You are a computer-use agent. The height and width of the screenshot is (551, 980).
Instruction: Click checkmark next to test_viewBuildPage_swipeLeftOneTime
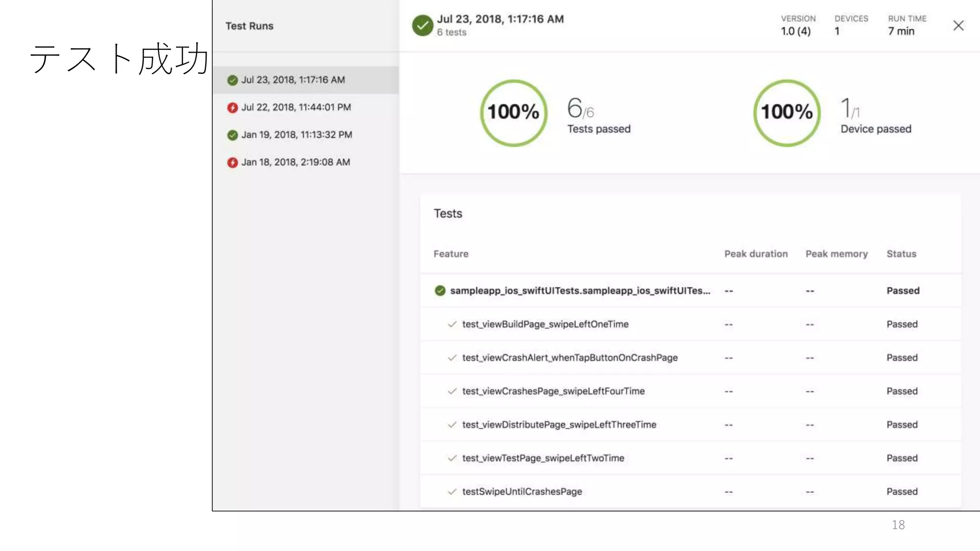click(452, 324)
